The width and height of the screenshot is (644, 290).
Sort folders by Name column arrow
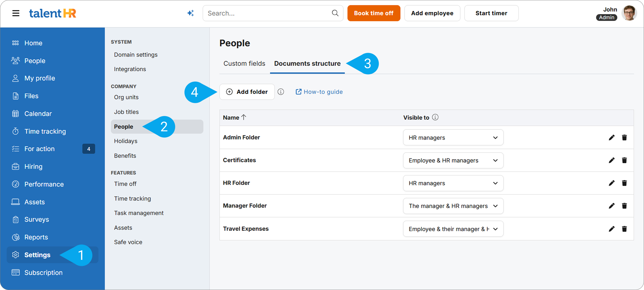tap(244, 117)
